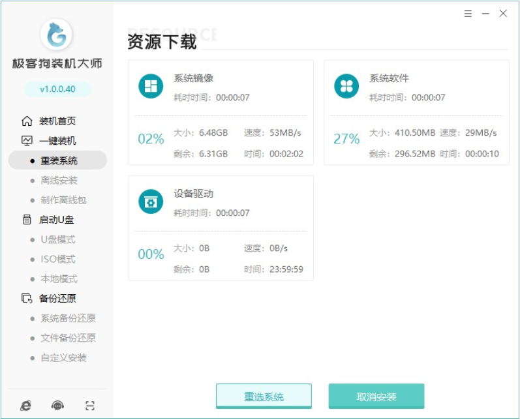Open the hamburger menu in title bar
This screenshot has height=420, width=520.
point(468,13)
